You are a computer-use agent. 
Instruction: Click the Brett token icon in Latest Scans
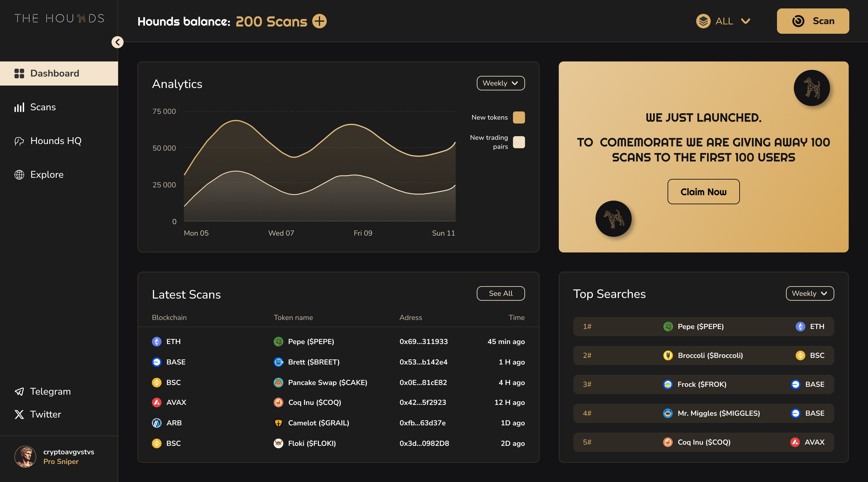pos(278,362)
